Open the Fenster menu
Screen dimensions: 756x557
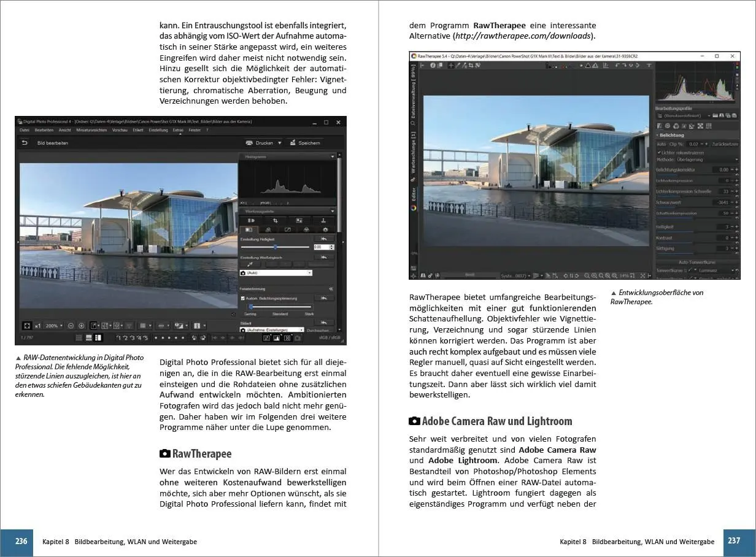coord(195,130)
